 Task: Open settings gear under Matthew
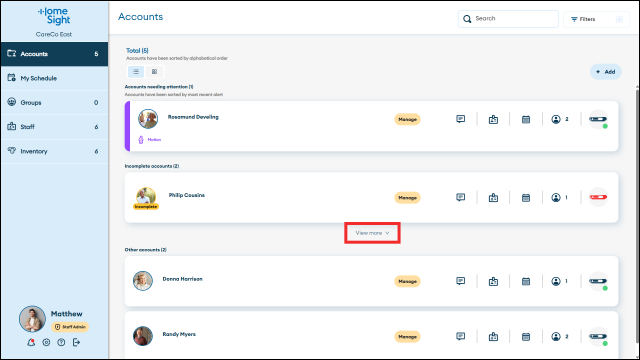46,342
